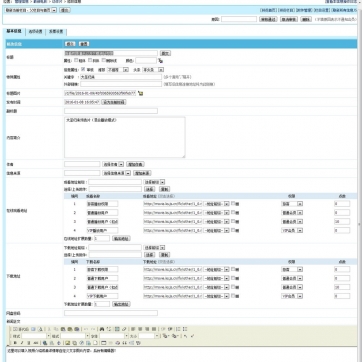Screen dimensions: 362x362
Task: Click the image browse icon beside the title image path
Action: click(x=140, y=94)
